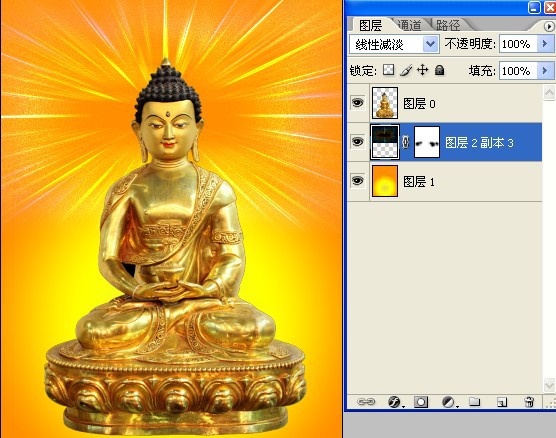Close the layers palette window
The width and height of the screenshot is (556, 438).
tap(550, 7)
